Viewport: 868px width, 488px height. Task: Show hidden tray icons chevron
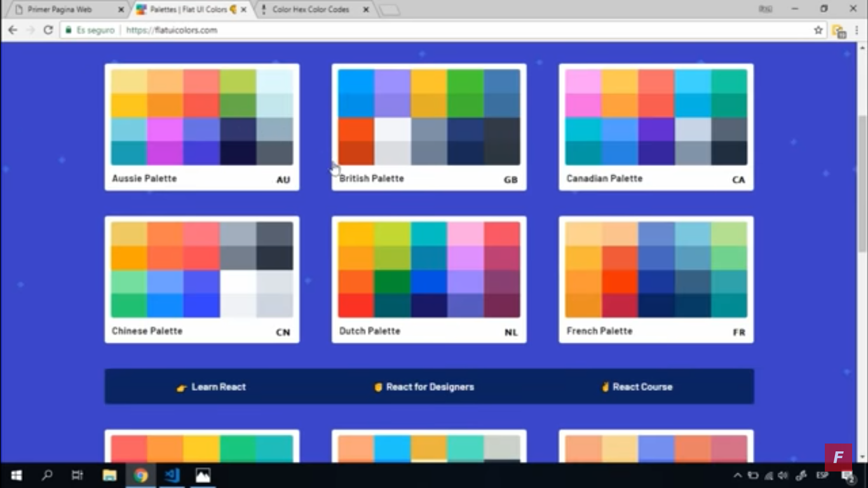pyautogui.click(x=738, y=475)
